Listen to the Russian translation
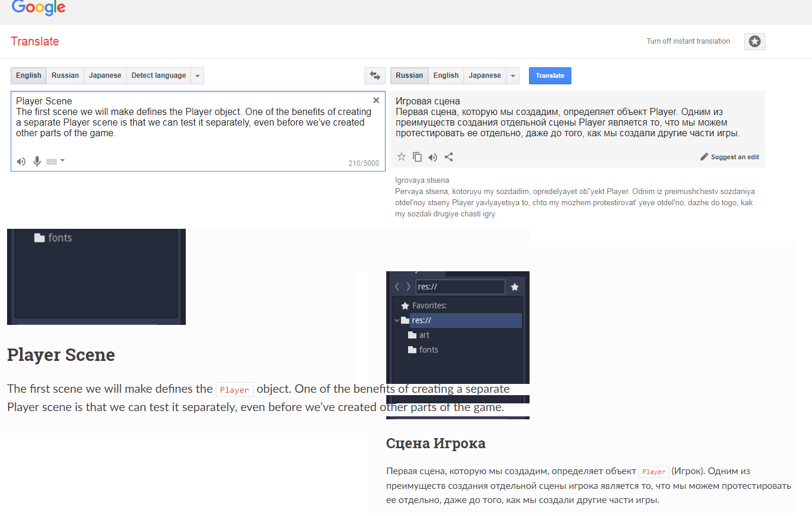 [433, 157]
